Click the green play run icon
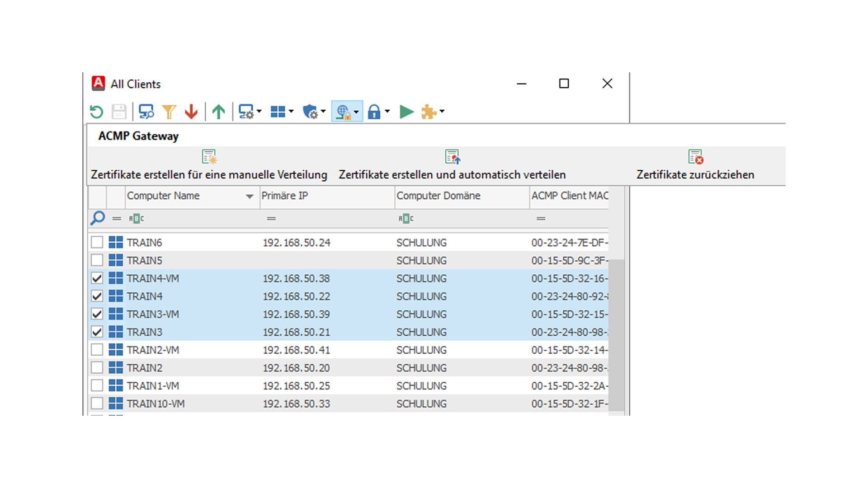 (406, 112)
